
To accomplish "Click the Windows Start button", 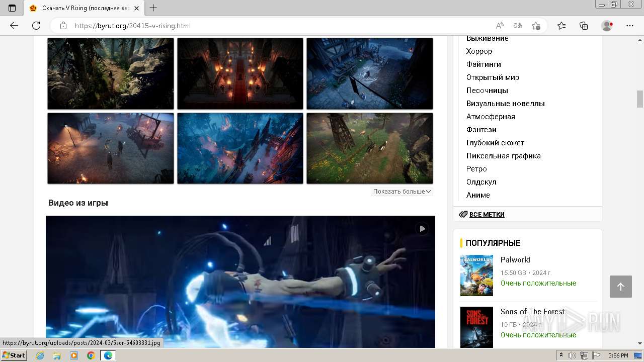I will (x=14, y=355).
